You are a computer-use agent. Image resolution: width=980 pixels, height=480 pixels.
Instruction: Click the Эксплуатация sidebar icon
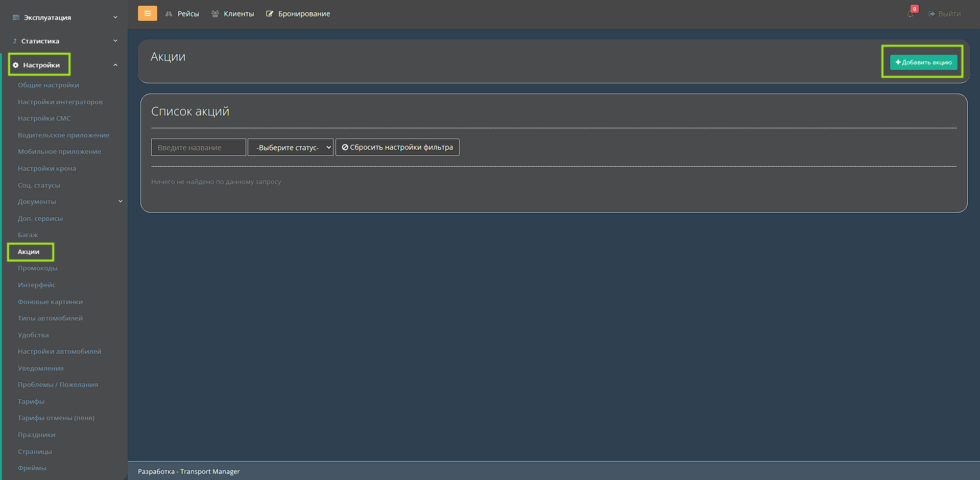click(16, 17)
